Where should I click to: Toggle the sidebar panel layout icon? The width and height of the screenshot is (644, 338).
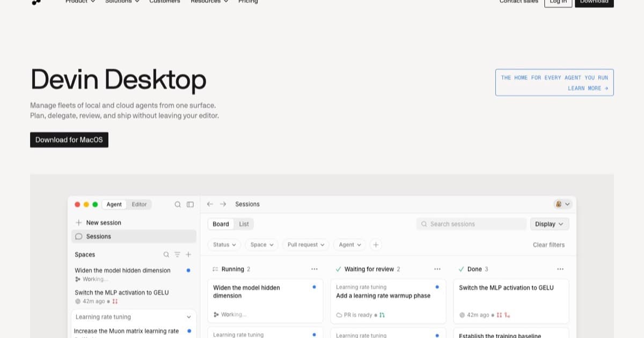coord(190,204)
